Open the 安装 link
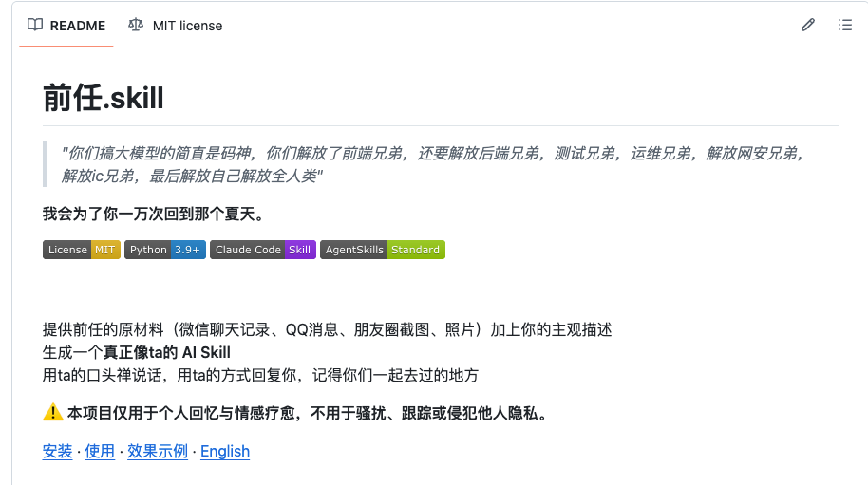 [58, 451]
